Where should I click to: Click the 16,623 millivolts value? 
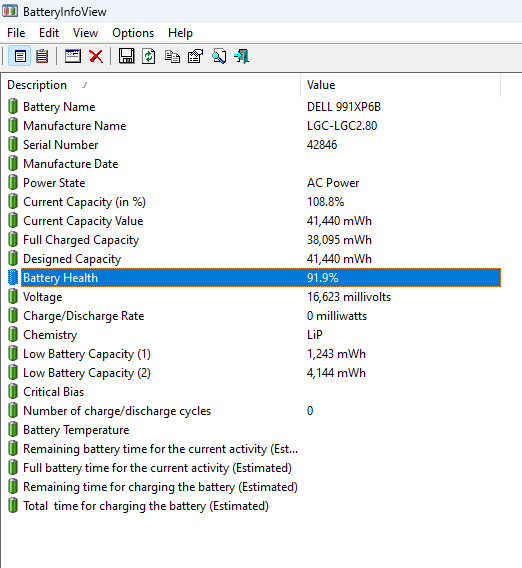[349, 297]
